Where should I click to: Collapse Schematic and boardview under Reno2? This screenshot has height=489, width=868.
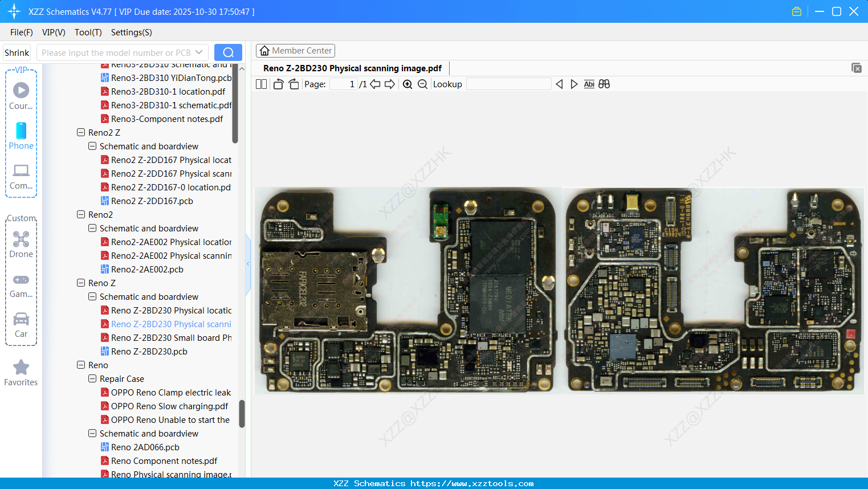(92, 228)
